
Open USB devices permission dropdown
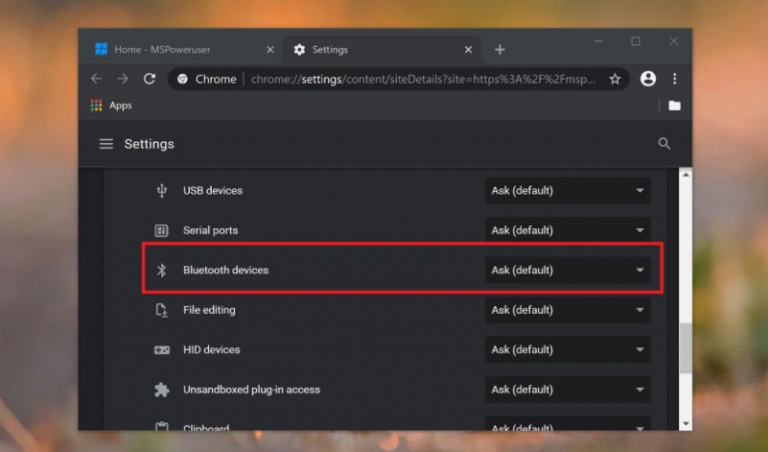point(568,190)
